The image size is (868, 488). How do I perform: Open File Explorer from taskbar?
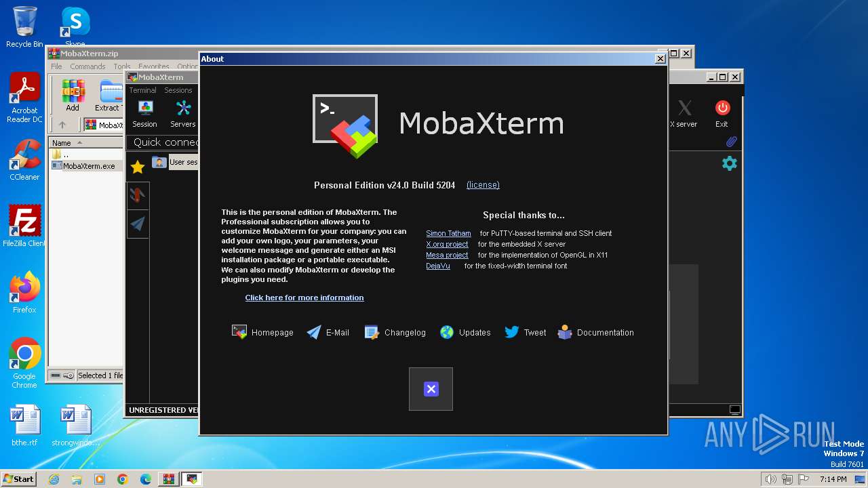point(77,479)
